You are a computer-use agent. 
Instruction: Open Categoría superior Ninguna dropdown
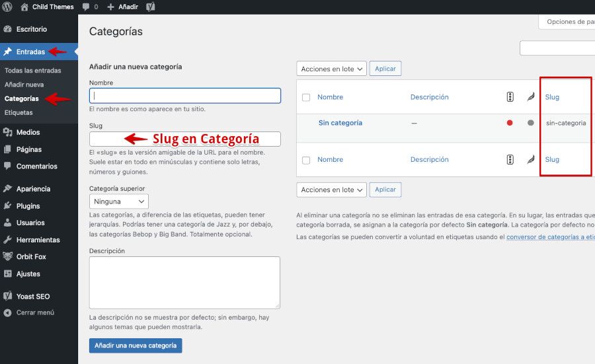point(119,201)
